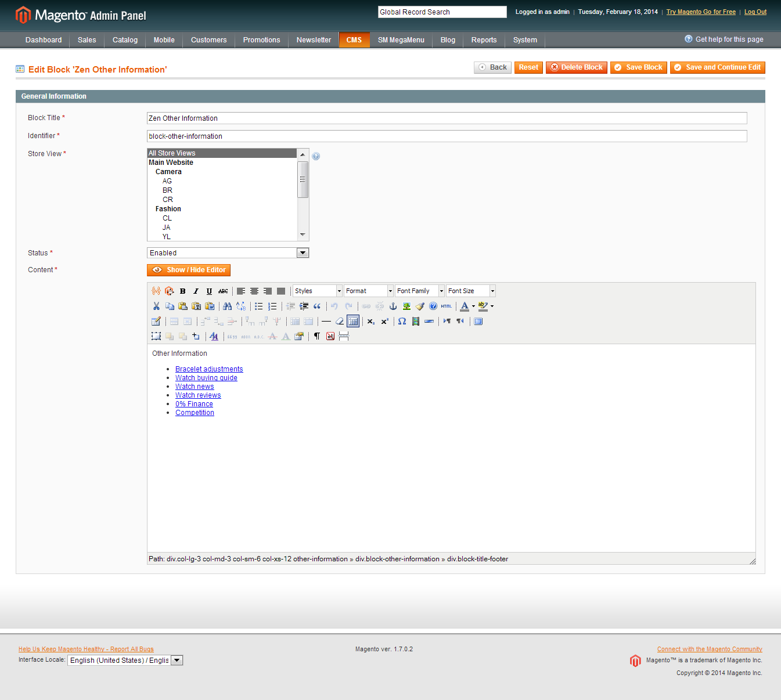Click the Back button
781x700 pixels.
click(493, 67)
